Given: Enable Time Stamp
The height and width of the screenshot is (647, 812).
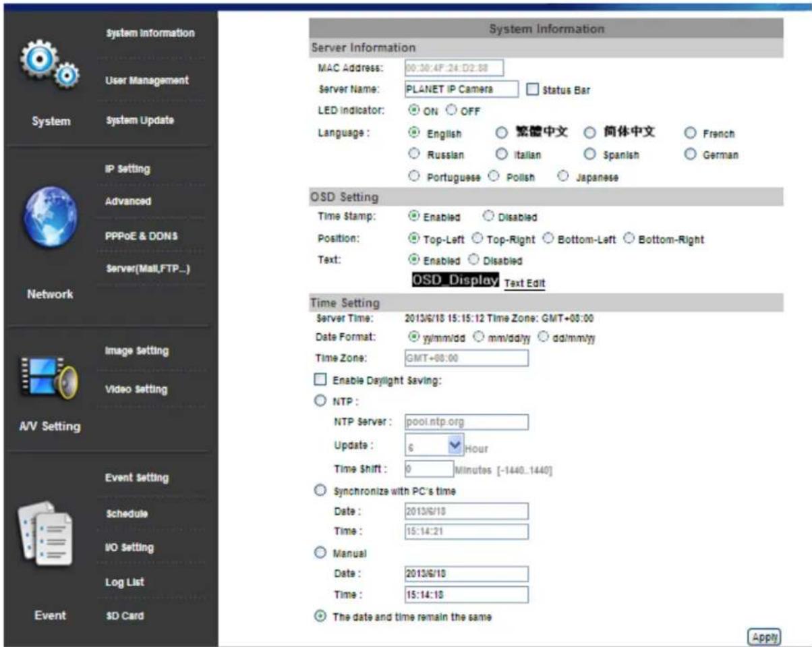Looking at the screenshot, I should (x=414, y=217).
